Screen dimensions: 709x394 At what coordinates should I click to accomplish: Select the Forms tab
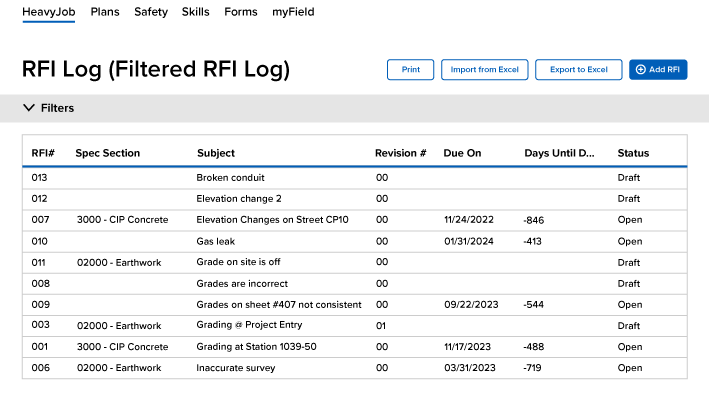[241, 12]
